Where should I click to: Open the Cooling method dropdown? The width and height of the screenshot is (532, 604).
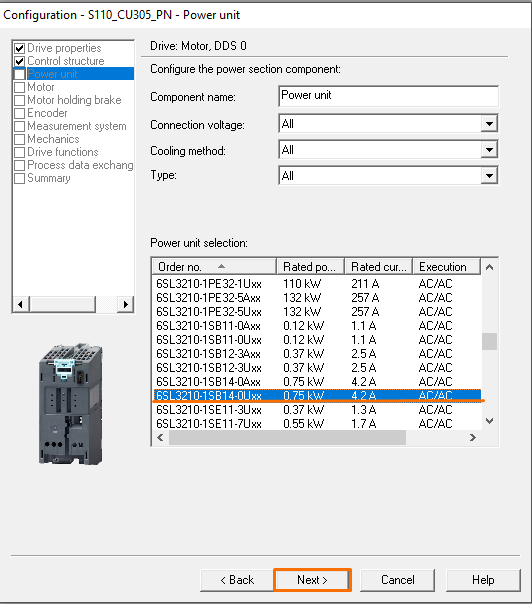(x=489, y=150)
